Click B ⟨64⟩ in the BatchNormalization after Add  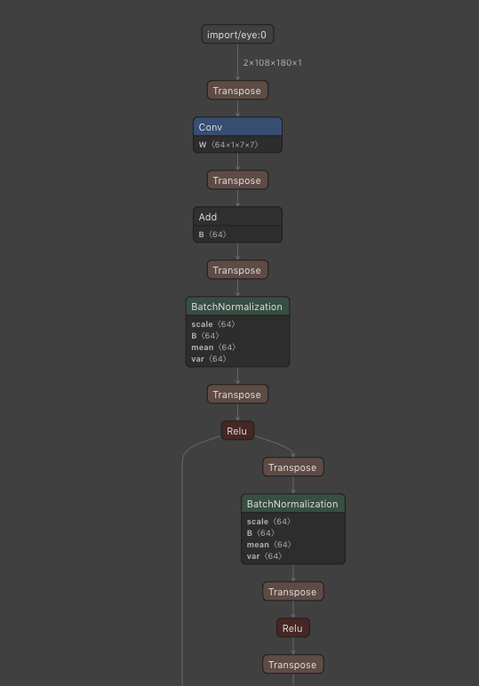click(x=205, y=336)
